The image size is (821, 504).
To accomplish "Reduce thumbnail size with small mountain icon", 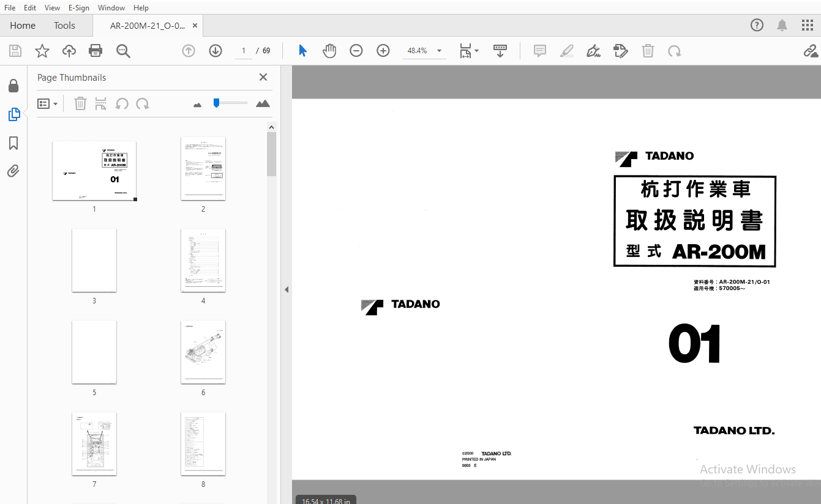I will click(x=197, y=105).
